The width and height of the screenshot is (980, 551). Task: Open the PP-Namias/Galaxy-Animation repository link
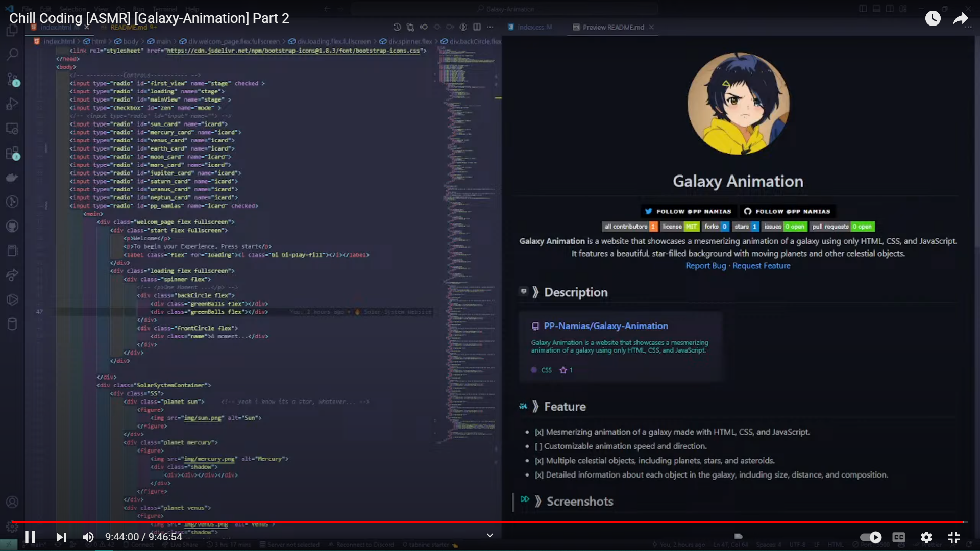(605, 326)
